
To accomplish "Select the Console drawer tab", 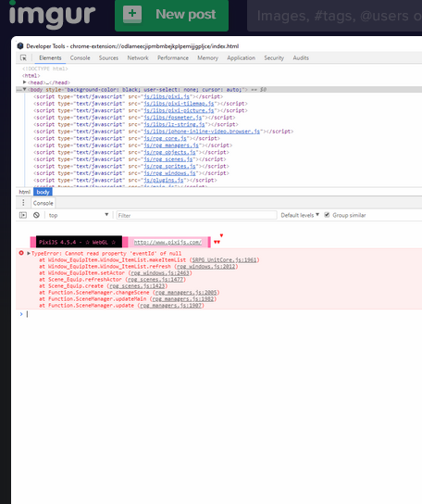I will (43, 203).
